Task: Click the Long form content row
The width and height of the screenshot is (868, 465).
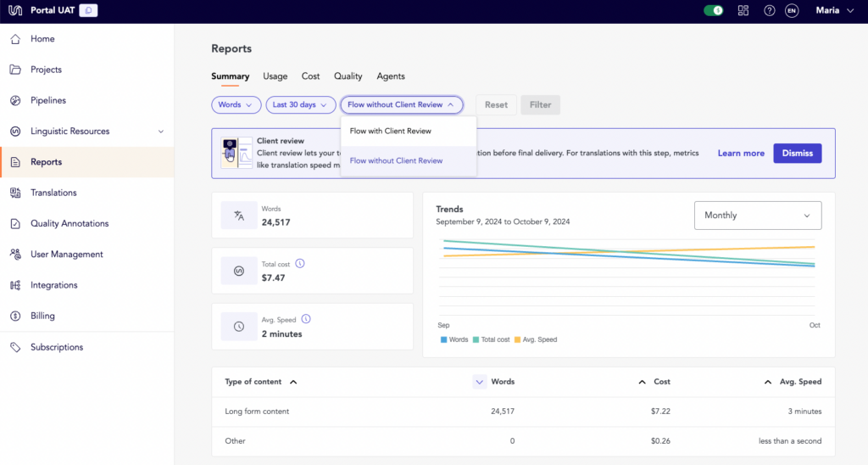Action: point(523,412)
